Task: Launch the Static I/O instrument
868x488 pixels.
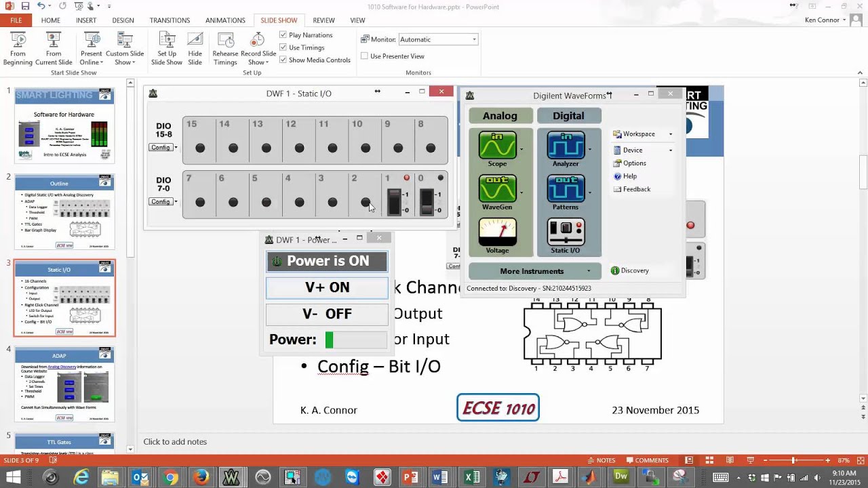Action: [x=566, y=237]
